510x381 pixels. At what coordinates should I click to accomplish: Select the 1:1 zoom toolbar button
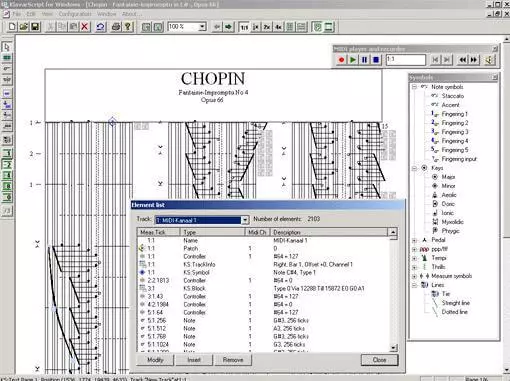click(244, 27)
